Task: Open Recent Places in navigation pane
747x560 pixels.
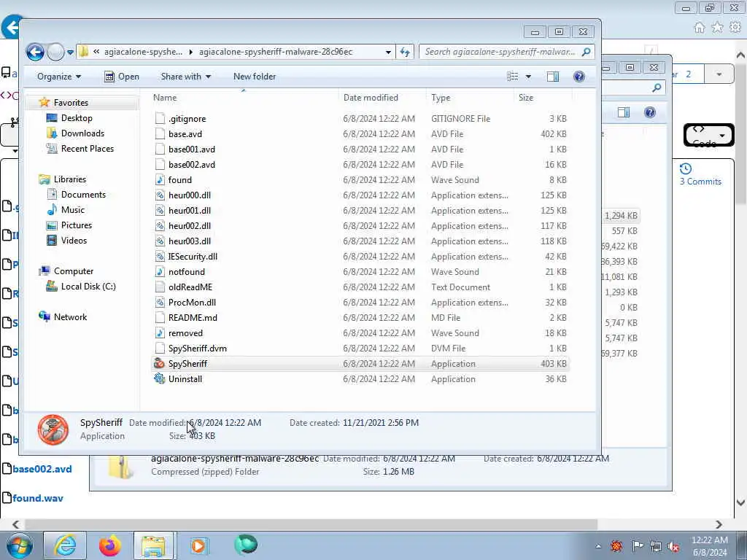Action: (x=88, y=148)
